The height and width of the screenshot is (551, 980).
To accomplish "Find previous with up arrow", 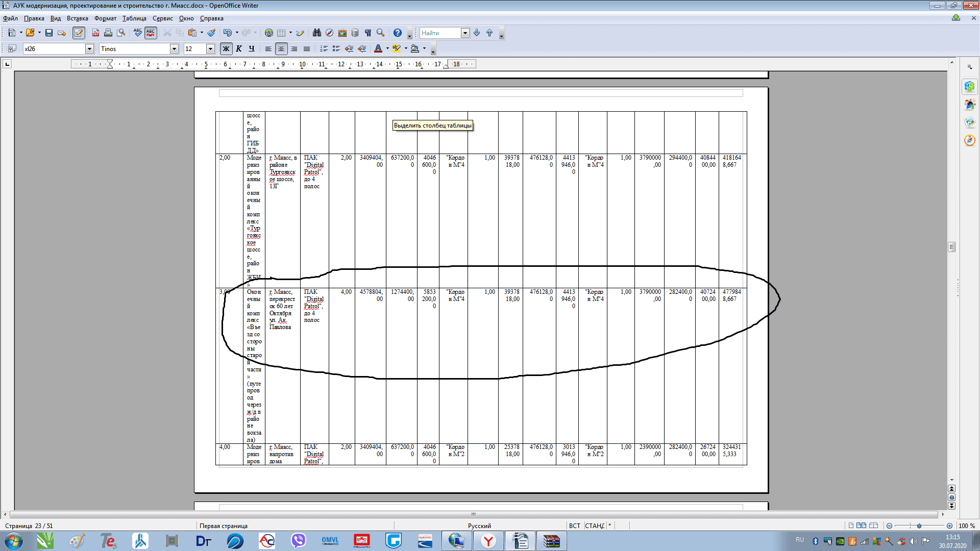I will [489, 33].
